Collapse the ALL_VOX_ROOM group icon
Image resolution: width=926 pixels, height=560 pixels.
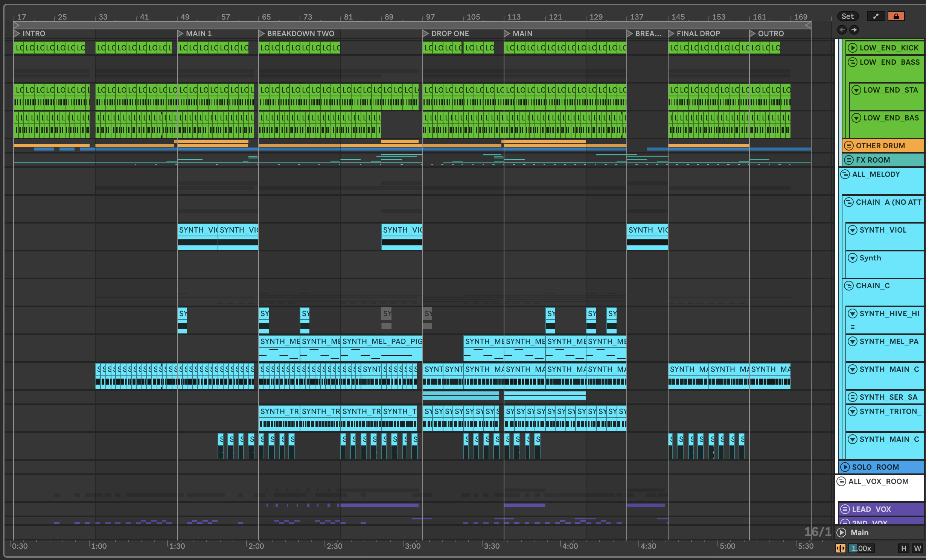[x=841, y=481]
